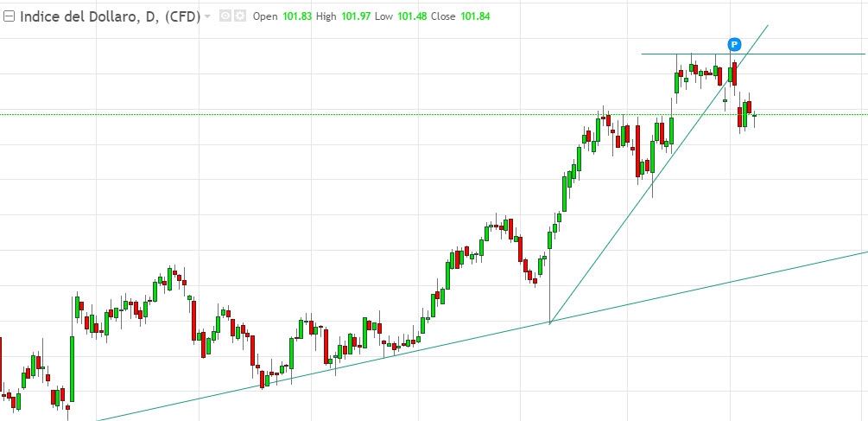Image resolution: width=868 pixels, height=421 pixels.
Task: Click the last candlestick on the right
Action: pos(755,115)
